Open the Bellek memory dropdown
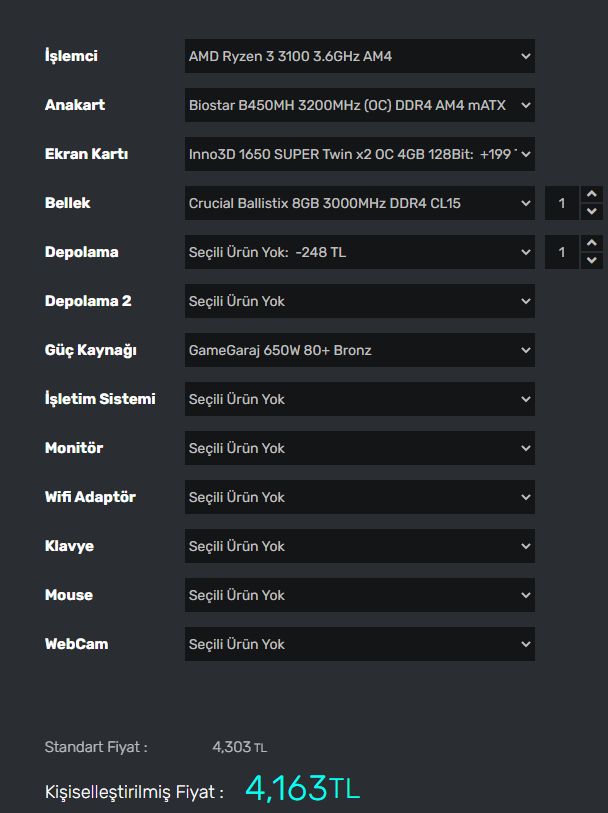The width and height of the screenshot is (608, 813). [359, 203]
